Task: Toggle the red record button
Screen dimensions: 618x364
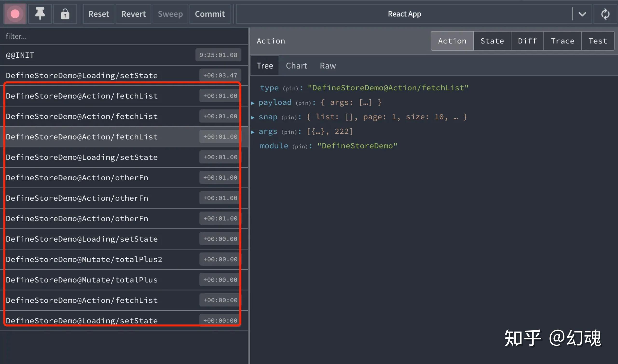Action: click(x=15, y=14)
